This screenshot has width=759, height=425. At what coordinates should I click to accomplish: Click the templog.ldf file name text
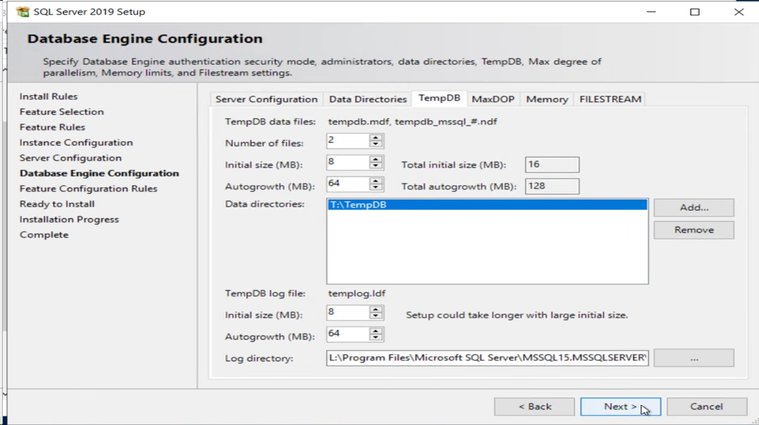[x=357, y=293]
